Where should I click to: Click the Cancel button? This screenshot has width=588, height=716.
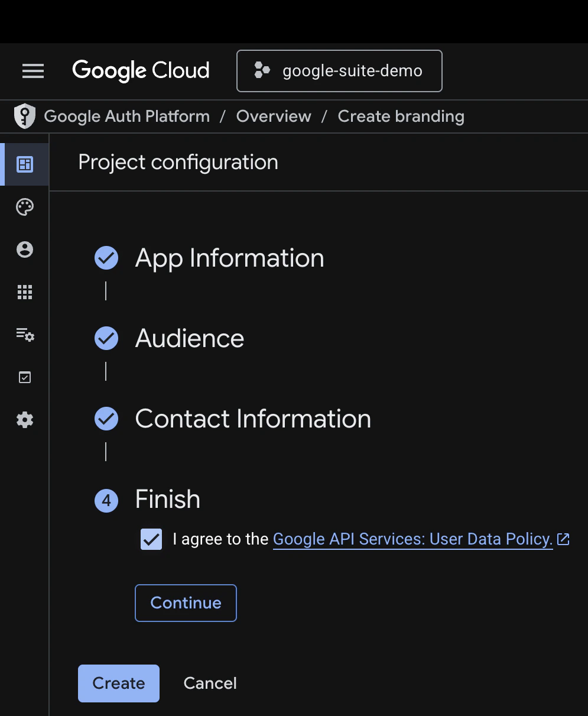coord(210,683)
